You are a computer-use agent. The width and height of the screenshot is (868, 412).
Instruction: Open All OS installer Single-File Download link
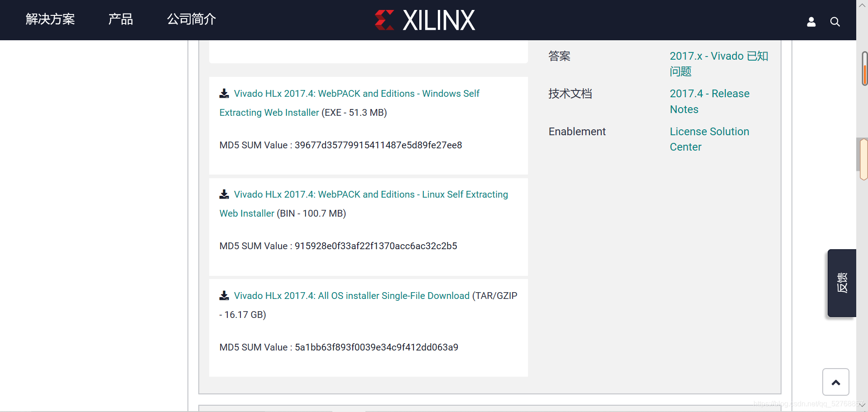point(352,296)
